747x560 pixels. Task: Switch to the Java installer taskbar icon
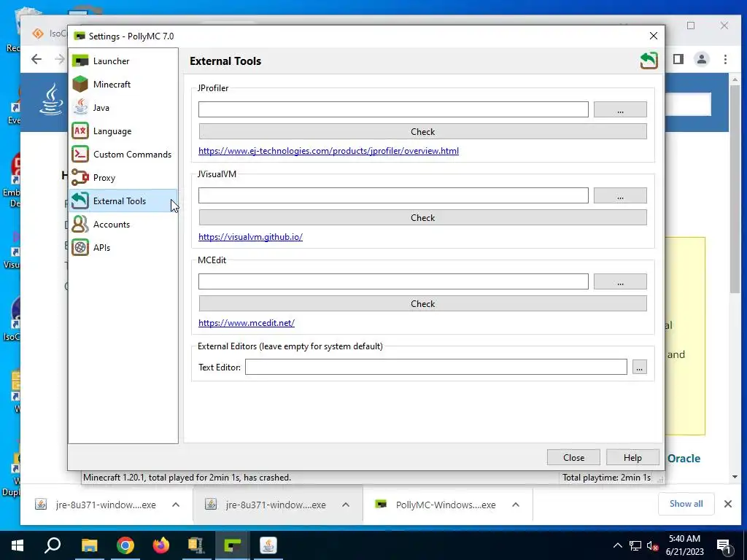click(268, 545)
